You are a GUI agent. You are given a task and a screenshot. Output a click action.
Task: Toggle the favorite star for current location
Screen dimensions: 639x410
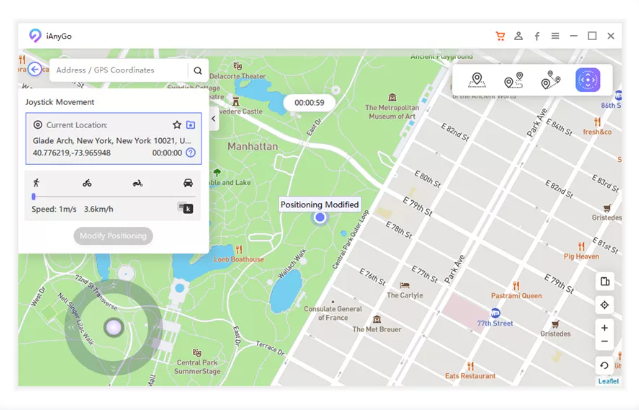pyautogui.click(x=177, y=125)
